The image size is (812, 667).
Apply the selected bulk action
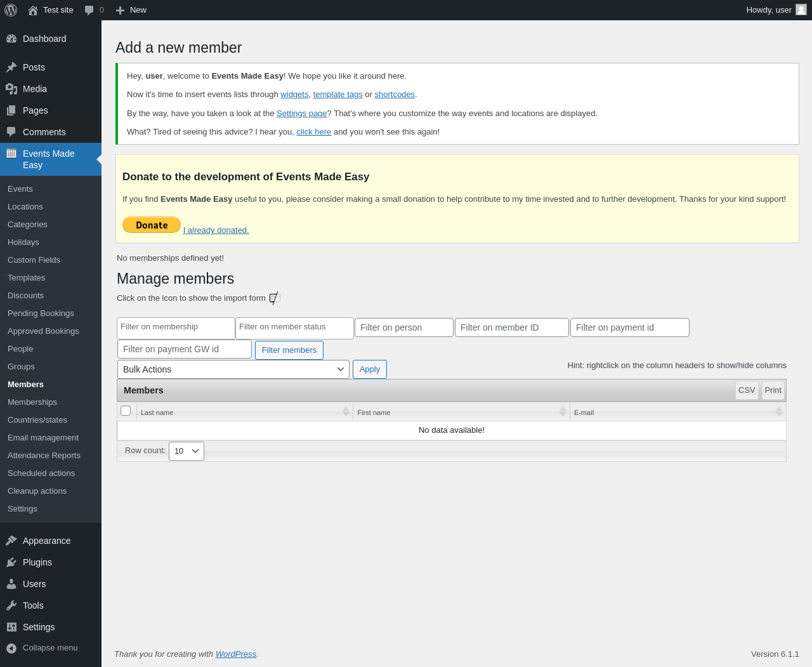370,369
